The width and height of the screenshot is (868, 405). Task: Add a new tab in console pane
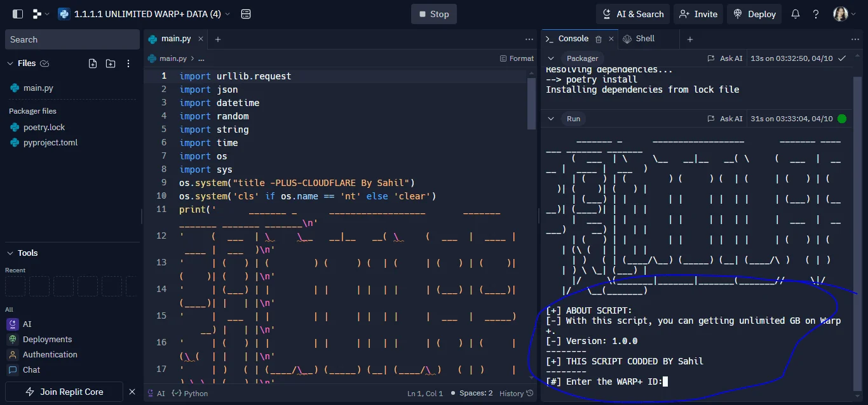(689, 39)
